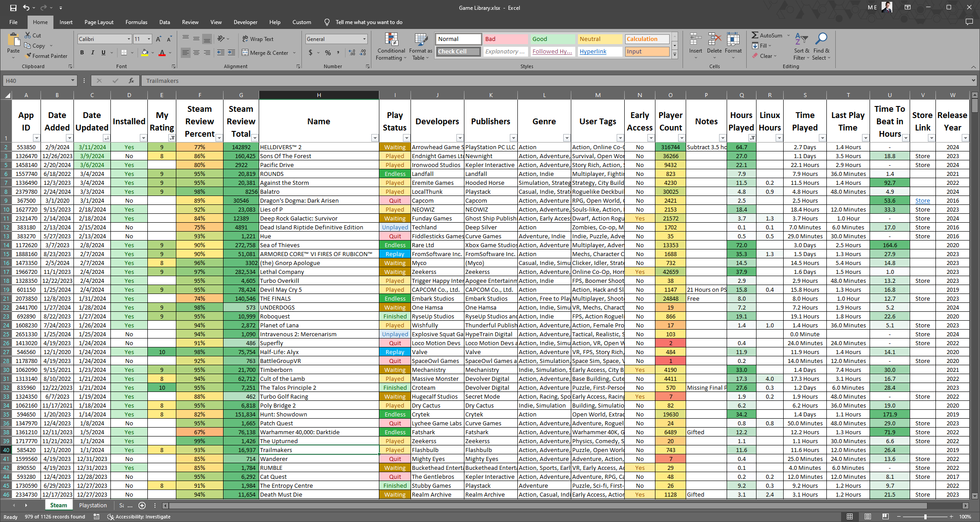
Task: Click the Insert Function fx icon
Action: point(131,81)
